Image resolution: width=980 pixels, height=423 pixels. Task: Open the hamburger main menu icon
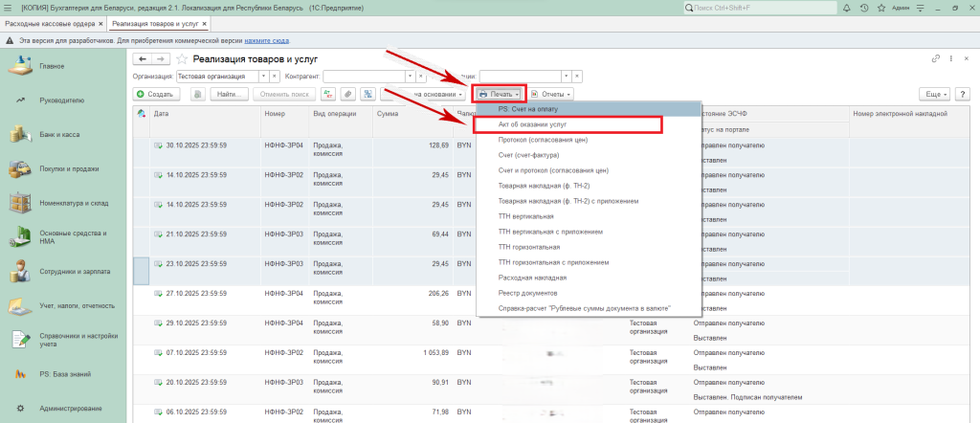coord(9,8)
